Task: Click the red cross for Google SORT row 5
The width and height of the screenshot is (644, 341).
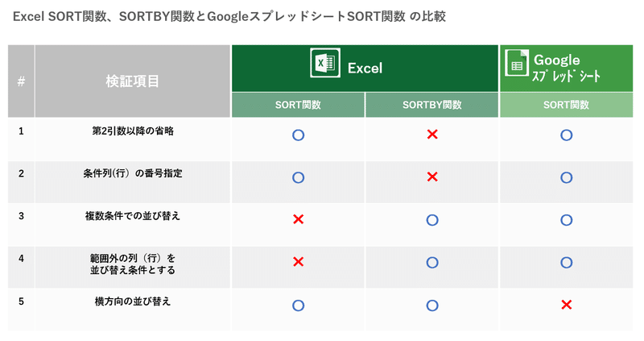Action: (x=567, y=305)
